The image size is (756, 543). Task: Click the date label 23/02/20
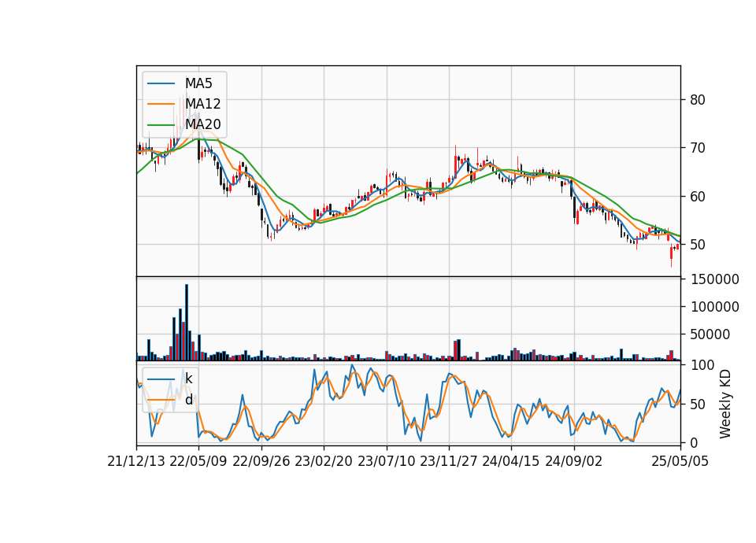(x=324, y=461)
